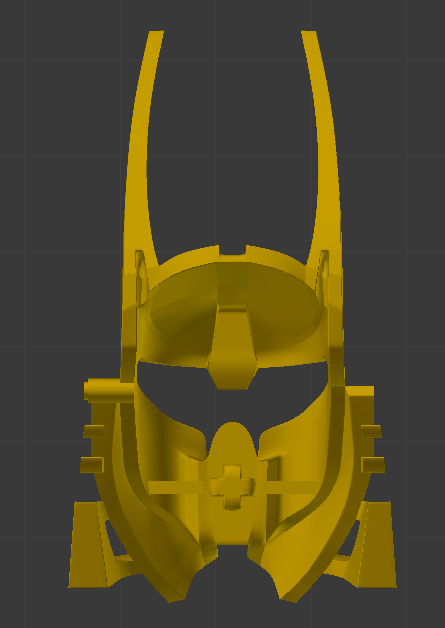Select the golden horned mask model

[232, 316]
